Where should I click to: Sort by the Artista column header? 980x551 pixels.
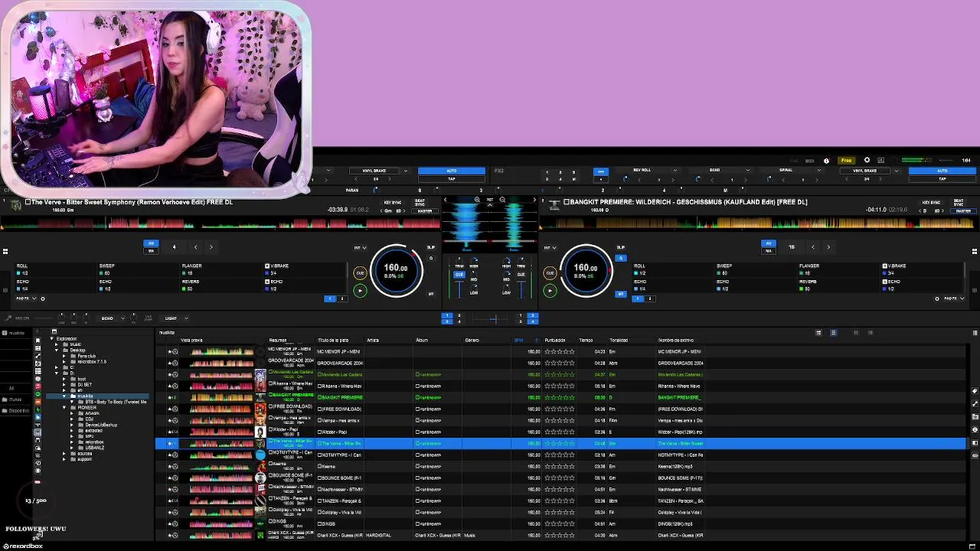[x=373, y=340]
